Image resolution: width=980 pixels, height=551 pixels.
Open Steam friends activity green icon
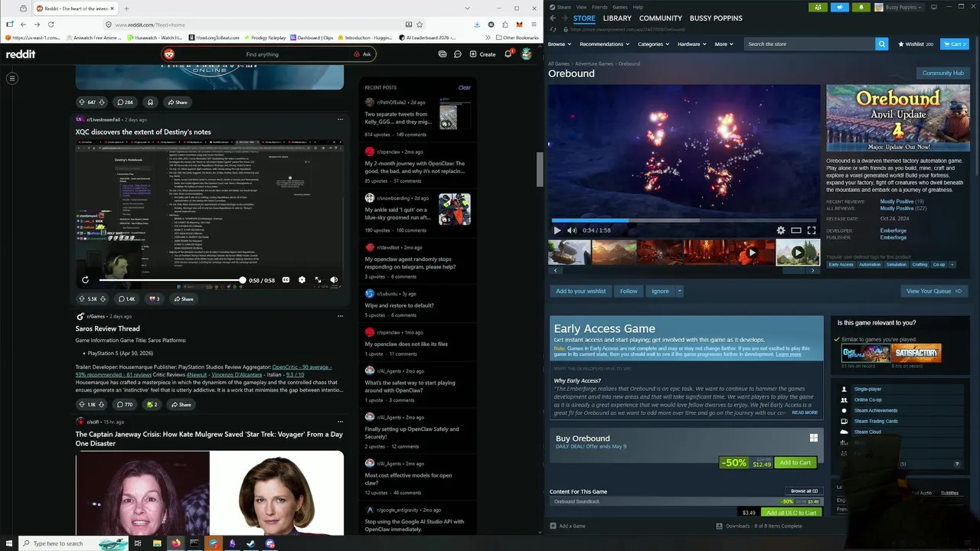[818, 7]
